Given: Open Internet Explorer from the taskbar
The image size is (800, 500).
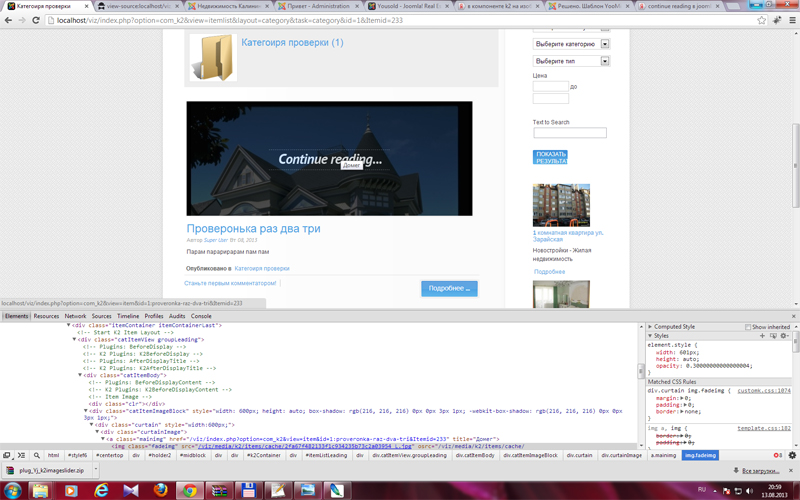Looking at the screenshot, I should tap(101, 489).
